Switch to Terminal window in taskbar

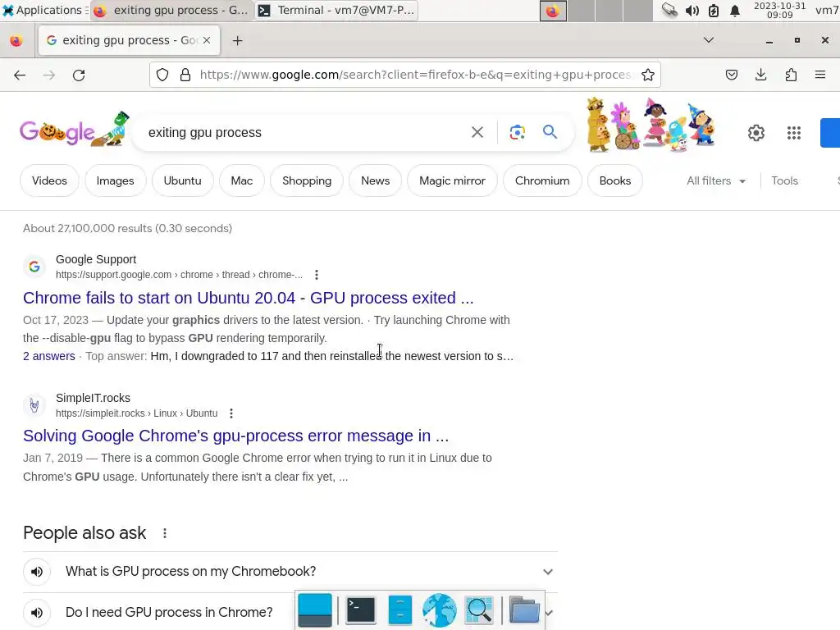pyautogui.click(x=336, y=10)
